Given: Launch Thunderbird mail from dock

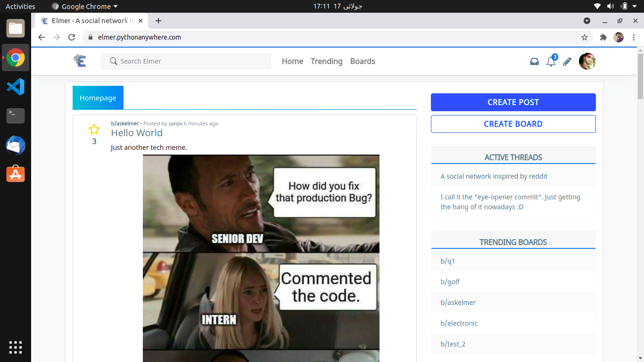Looking at the screenshot, I should 16,145.
